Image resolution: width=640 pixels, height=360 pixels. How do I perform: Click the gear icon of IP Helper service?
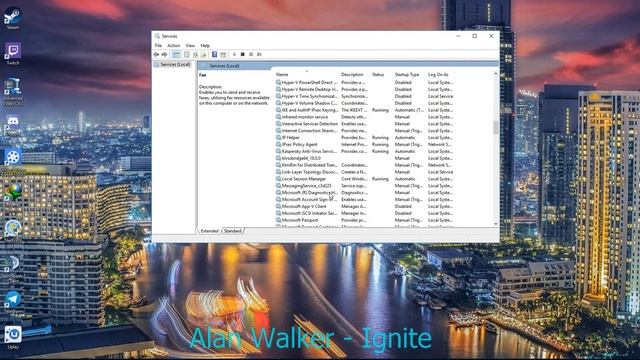(278, 138)
